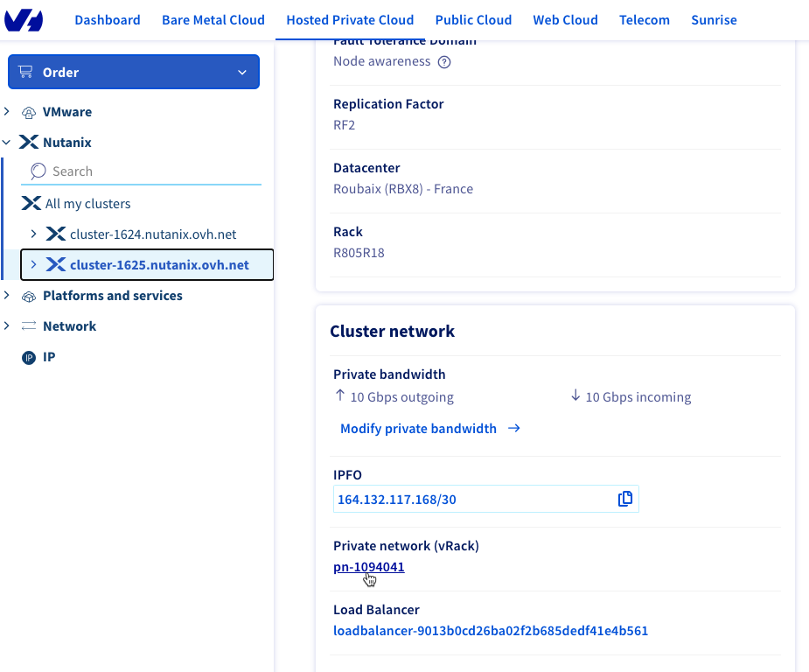This screenshot has width=809, height=672.
Task: Collapse the Nutanix section chevron
Action: (7, 143)
